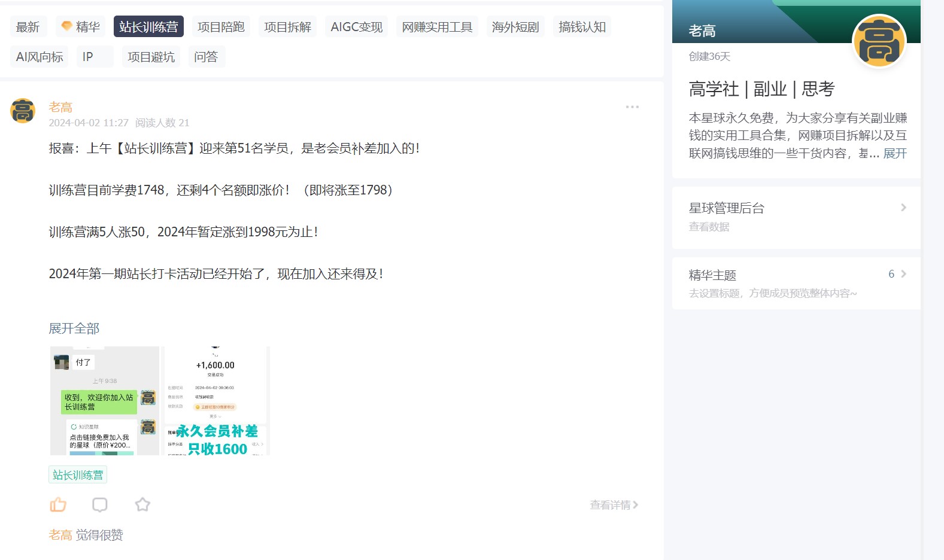Click the large profile avatar in sidebar

879,42
